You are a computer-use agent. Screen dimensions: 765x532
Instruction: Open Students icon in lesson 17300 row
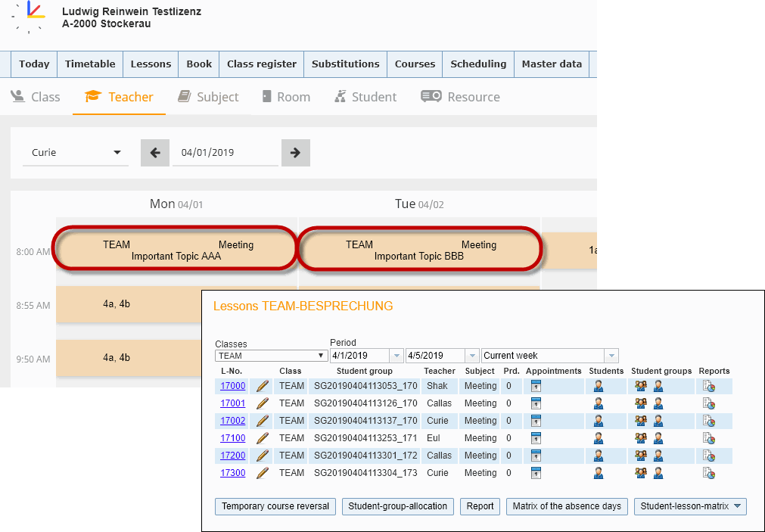point(599,473)
